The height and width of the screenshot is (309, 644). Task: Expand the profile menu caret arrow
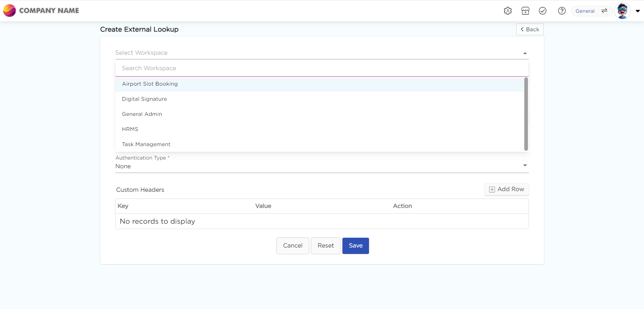click(638, 11)
